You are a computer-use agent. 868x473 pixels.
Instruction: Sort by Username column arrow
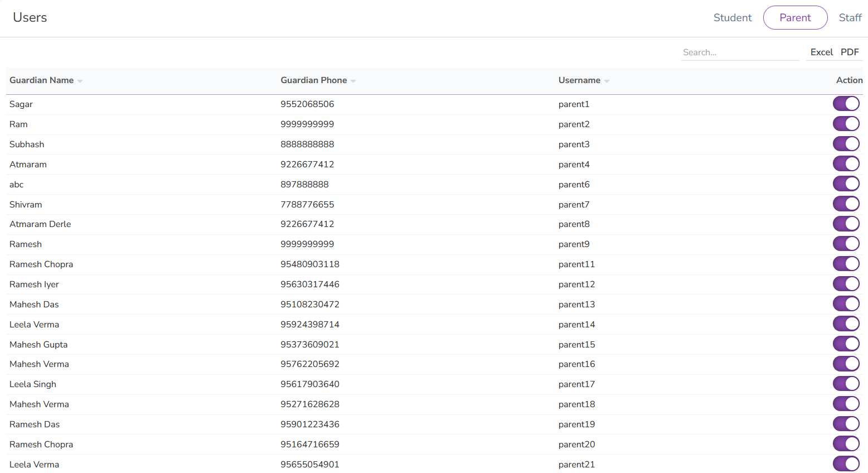point(607,81)
